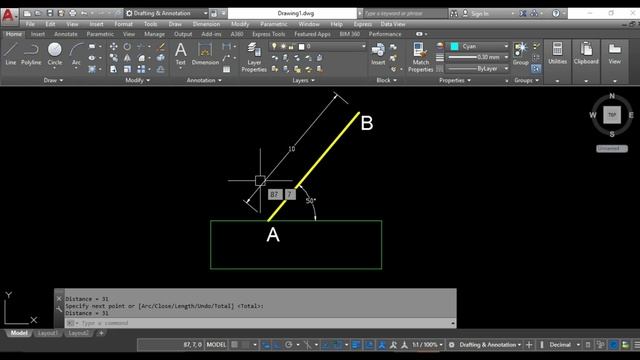Toggle polar tracking in status bar
Viewport: 640px width, 360px height.
coord(289,345)
